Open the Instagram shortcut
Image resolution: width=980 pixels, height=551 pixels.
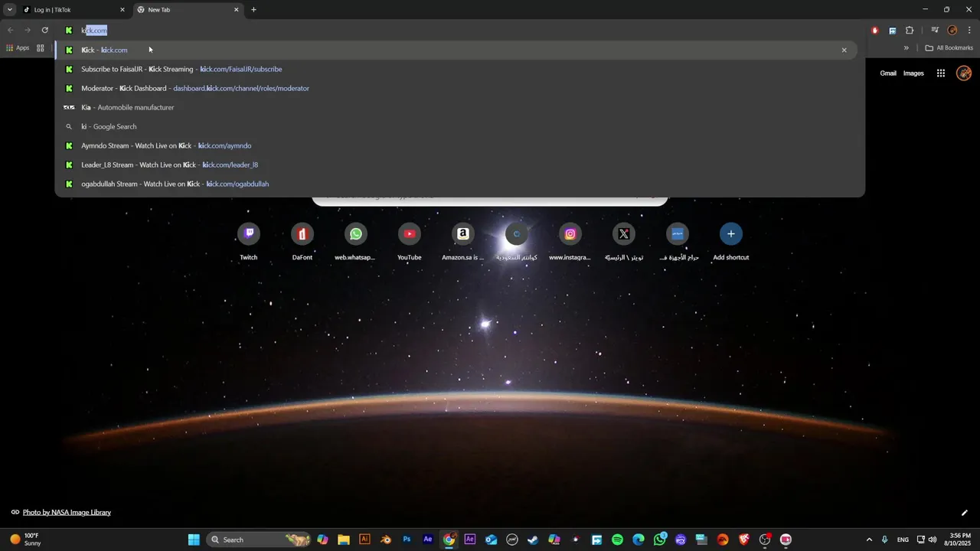(570, 243)
